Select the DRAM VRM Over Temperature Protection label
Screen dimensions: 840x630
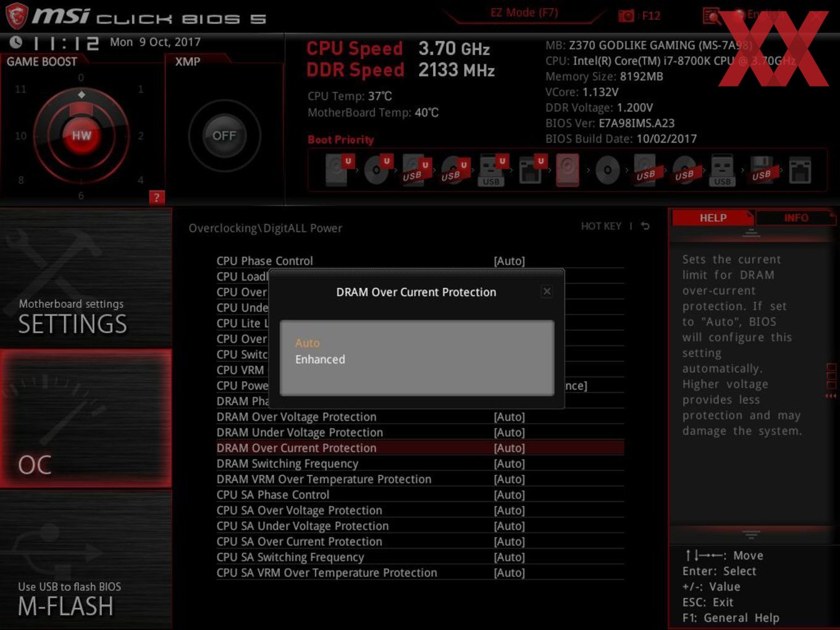click(324, 479)
